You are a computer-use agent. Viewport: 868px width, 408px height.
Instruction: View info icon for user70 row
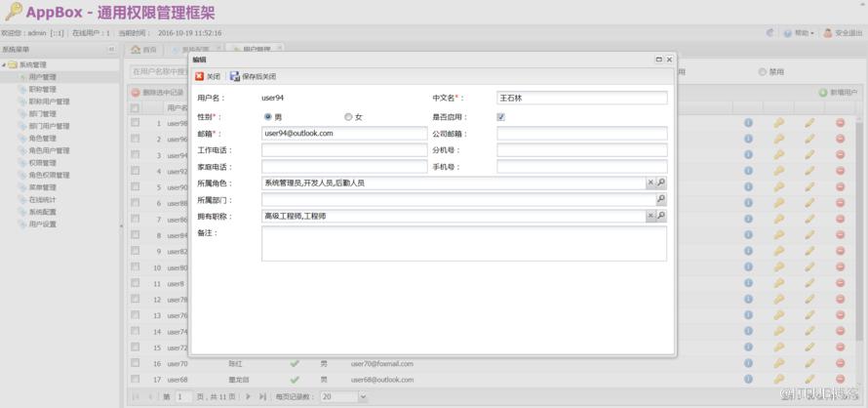748,363
